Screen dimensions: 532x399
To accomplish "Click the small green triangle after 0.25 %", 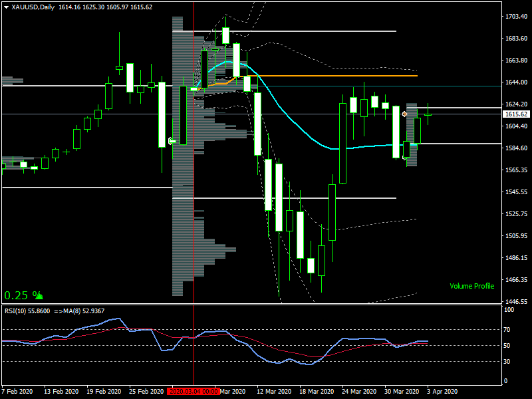I will (39, 295).
